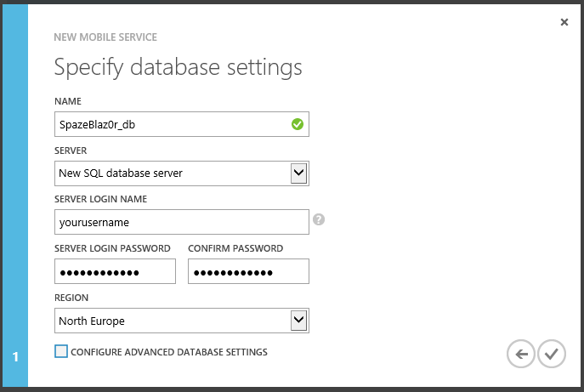Click the step 1 indicator in blue sidebar
The image size is (584, 392).
click(x=14, y=356)
